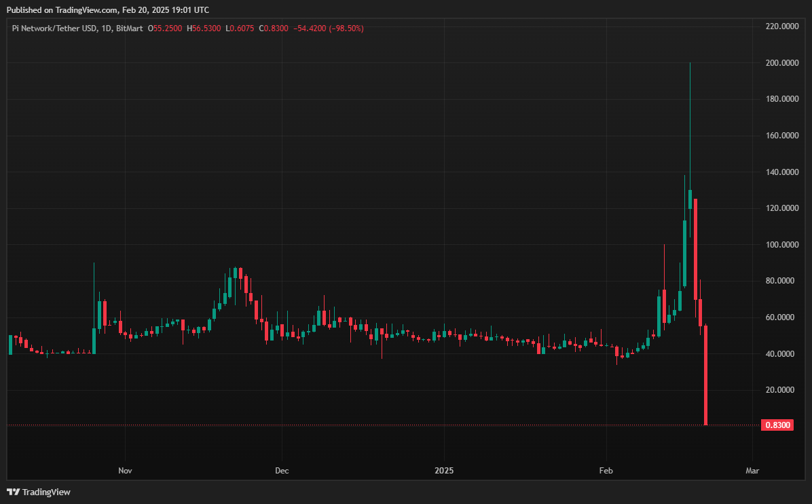Click the 20.0000 price axis label
The width and height of the screenshot is (812, 504).
point(780,389)
